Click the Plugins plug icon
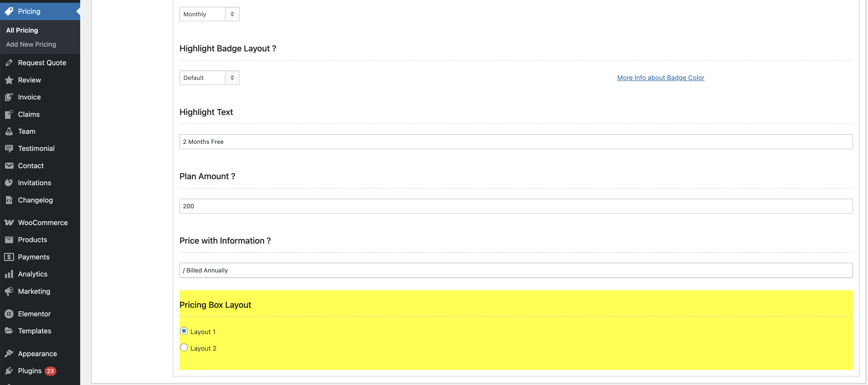868x385 pixels. click(x=9, y=371)
